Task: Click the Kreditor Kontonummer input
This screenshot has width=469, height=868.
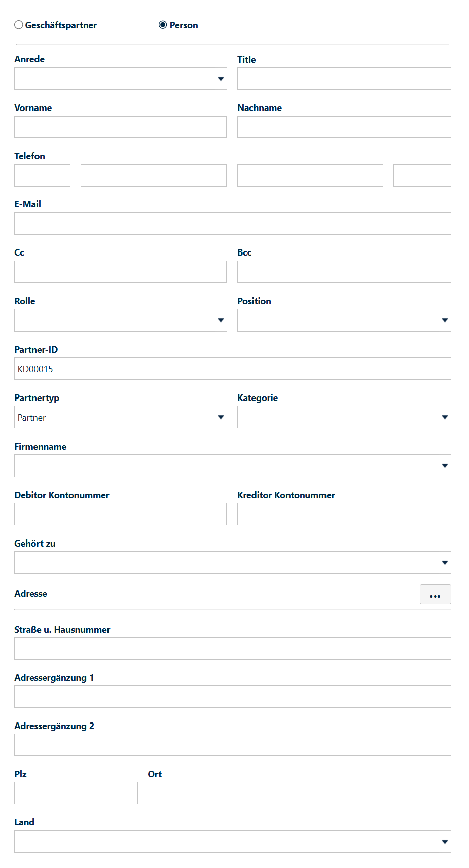Action: (344, 514)
